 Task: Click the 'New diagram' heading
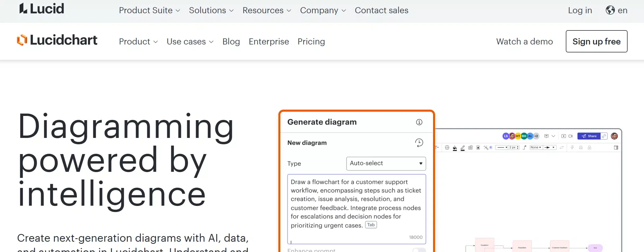tap(307, 143)
